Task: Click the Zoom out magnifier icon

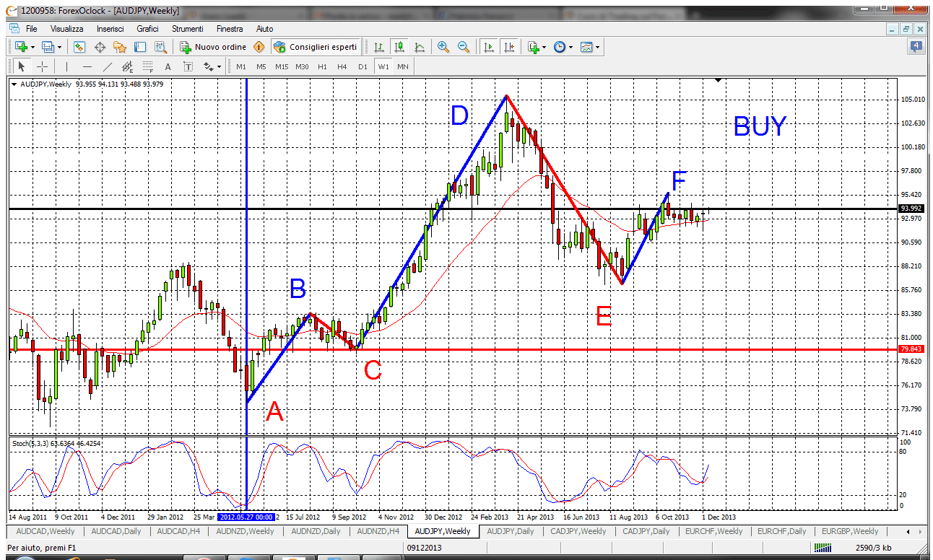Action: click(x=462, y=47)
